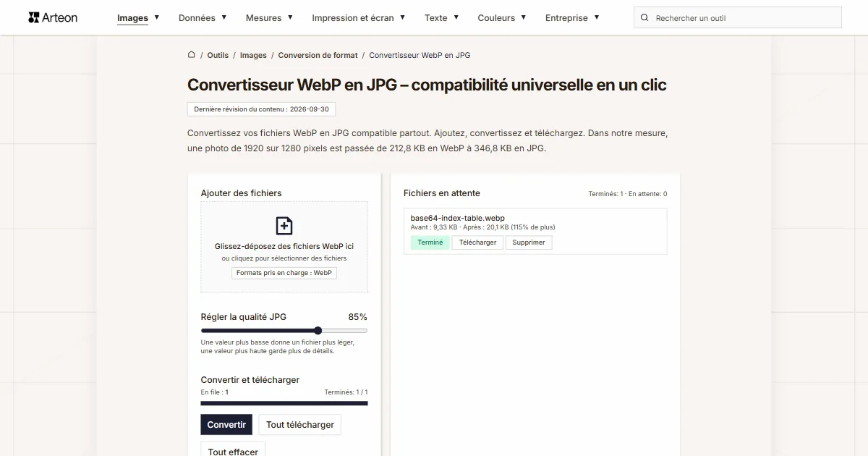Remove the file with Supprimer
Viewport: 868px width, 456px height.
tap(529, 242)
